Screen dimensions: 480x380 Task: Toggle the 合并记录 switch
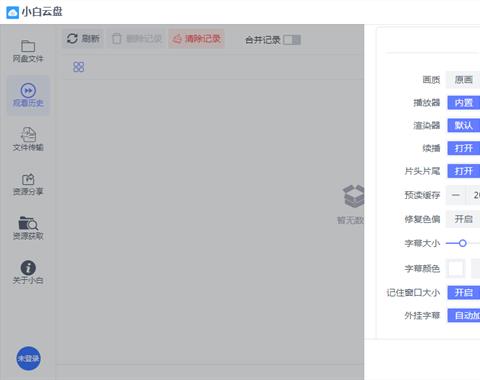[292, 40]
